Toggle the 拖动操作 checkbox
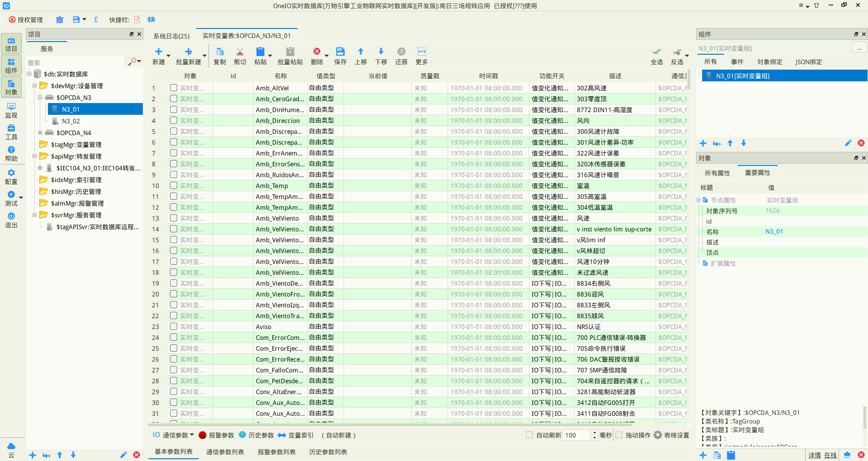Screen dimensions: 868x461 [x=619, y=435]
